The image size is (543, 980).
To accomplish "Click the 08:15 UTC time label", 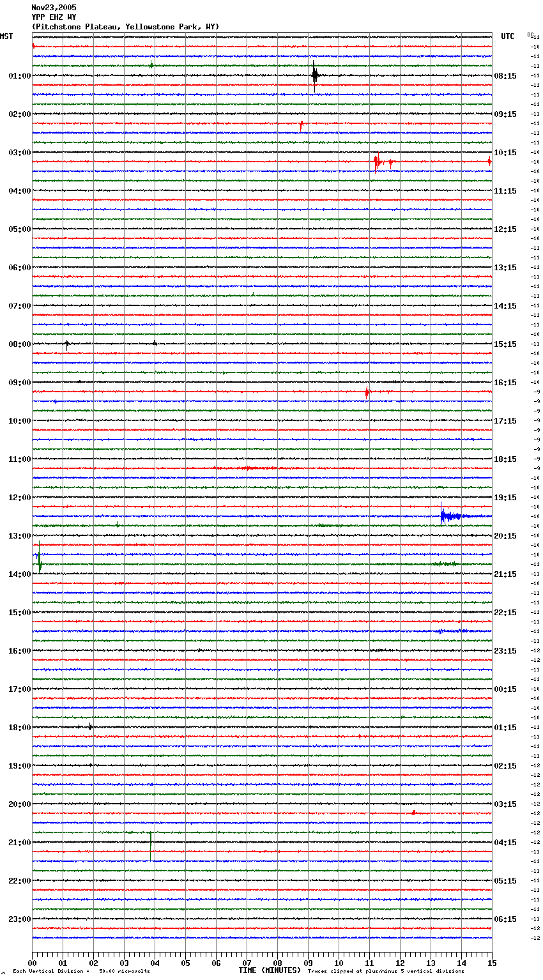I will coord(505,76).
